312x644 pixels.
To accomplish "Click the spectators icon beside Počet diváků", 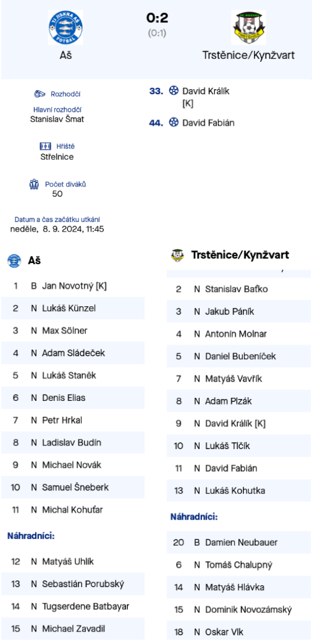I will tap(34, 184).
